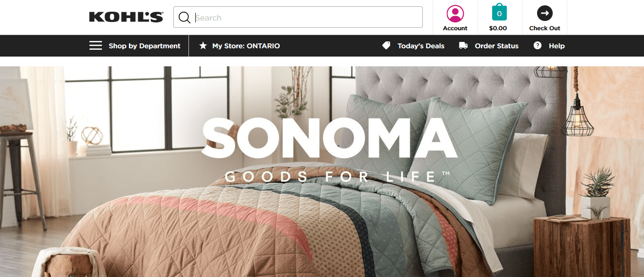Viewport: 644px width, 277px height.
Task: Open the shopping bag cart icon
Action: (x=499, y=13)
